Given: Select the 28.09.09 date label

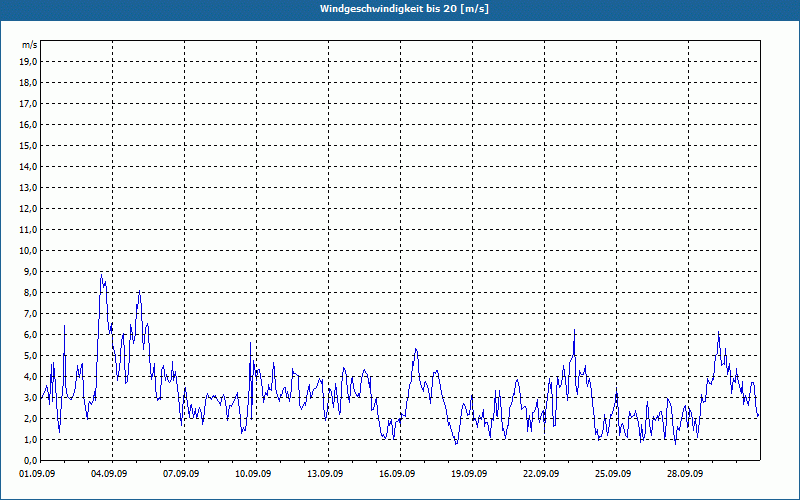Looking at the screenshot, I should [x=684, y=474].
